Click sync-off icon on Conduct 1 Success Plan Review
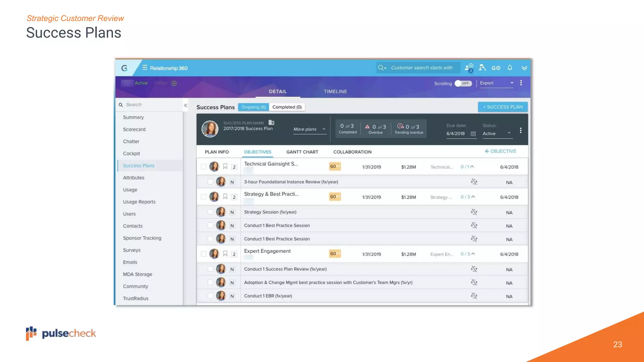Image resolution: width=644 pixels, height=362 pixels. tap(474, 269)
